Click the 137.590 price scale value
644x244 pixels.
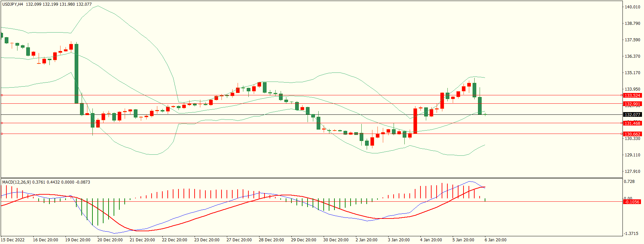coord(632,40)
